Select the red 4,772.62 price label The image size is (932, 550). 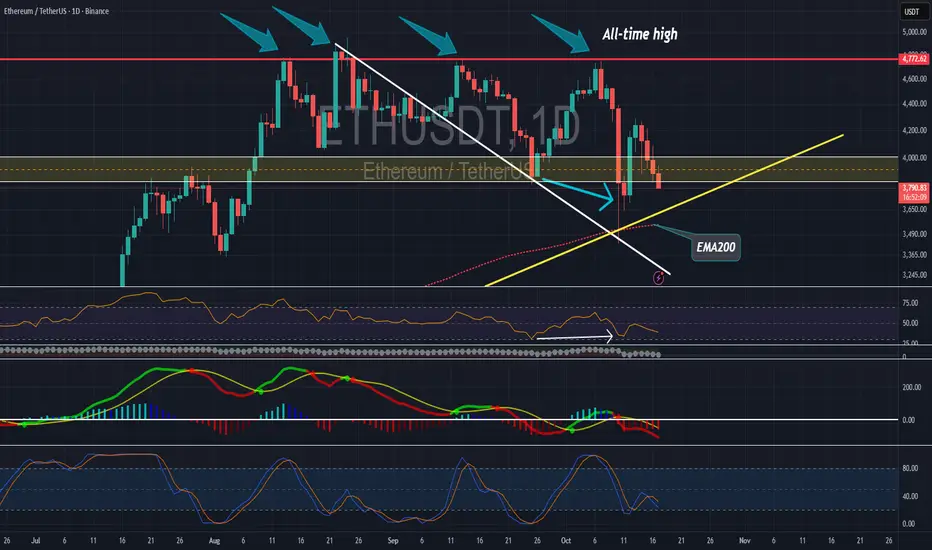pyautogui.click(x=914, y=59)
